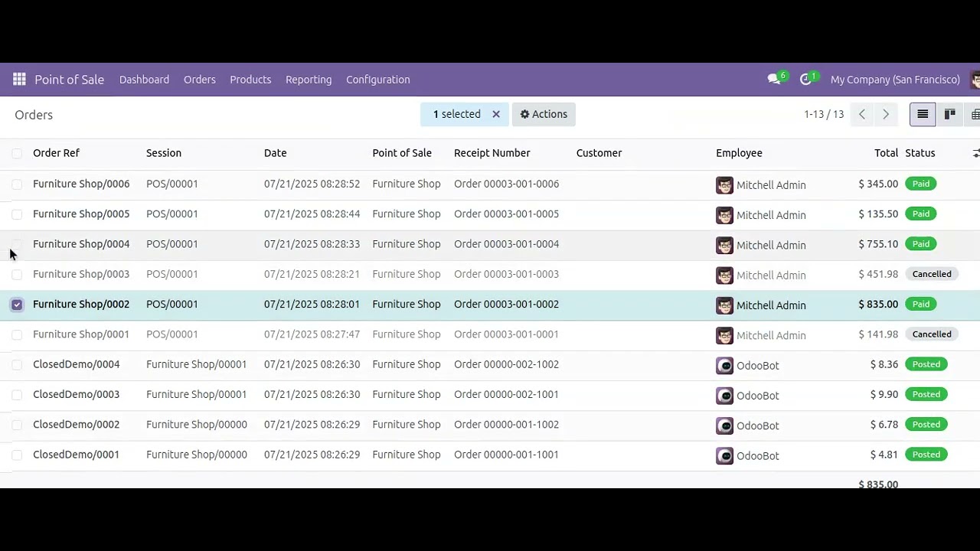The width and height of the screenshot is (980, 551).
Task: Open order ClosedDemo/0002
Action: point(76,425)
